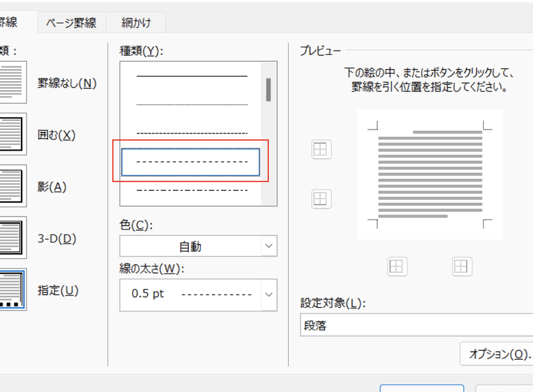
Task: Select the 囲む (Box) border setting icon
Action: coord(13,134)
